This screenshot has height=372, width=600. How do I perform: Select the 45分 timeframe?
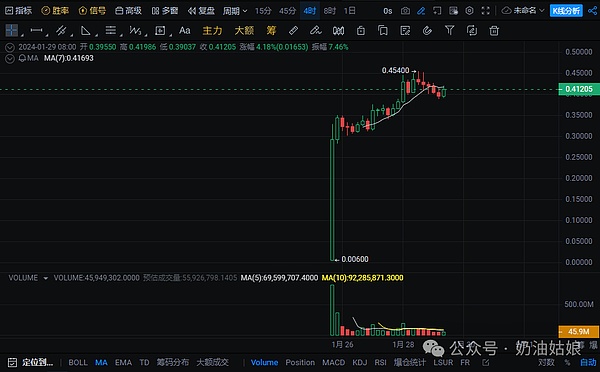(287, 11)
